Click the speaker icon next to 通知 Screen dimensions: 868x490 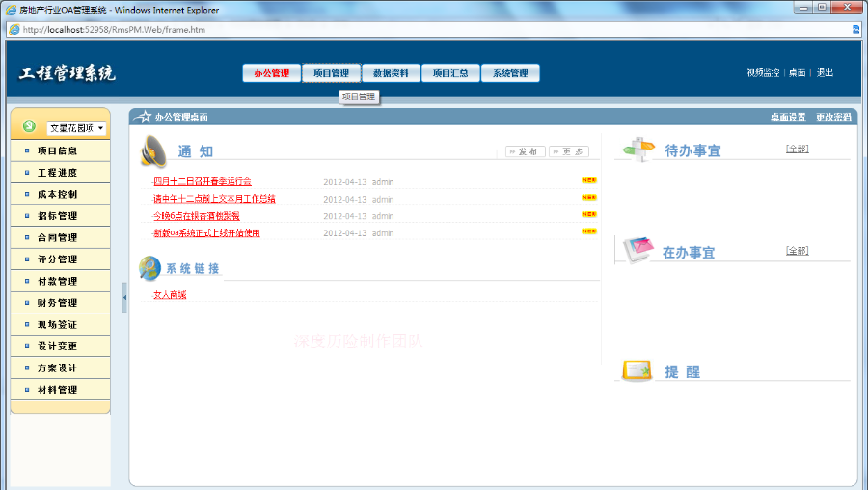(153, 150)
